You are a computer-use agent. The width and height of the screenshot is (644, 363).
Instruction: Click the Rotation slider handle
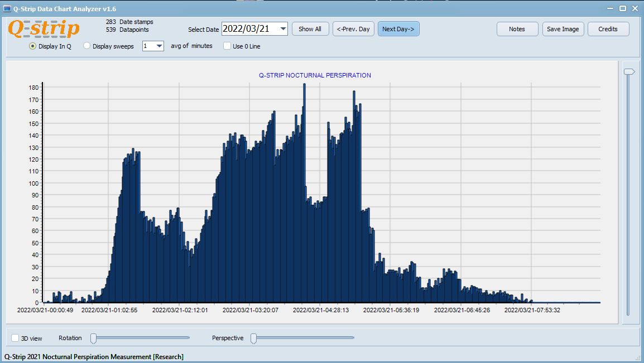(x=93, y=337)
